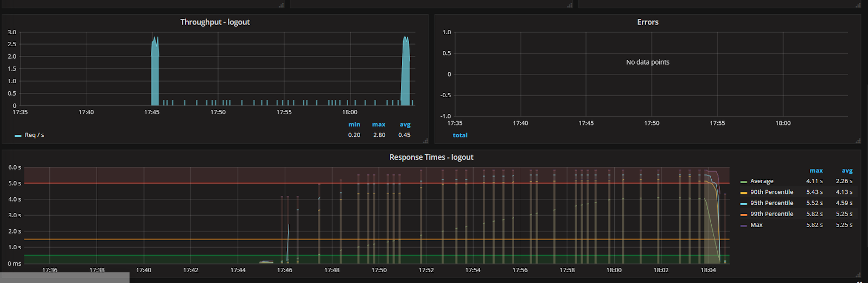Click resize handle of Response Times panel
Screen dimensions: 868x283
point(858,275)
